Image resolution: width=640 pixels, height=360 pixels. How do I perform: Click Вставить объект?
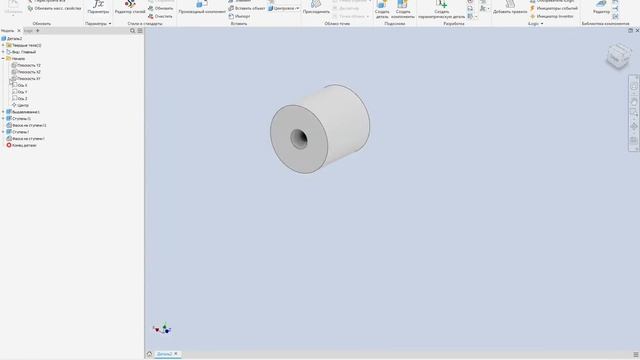tap(247, 9)
